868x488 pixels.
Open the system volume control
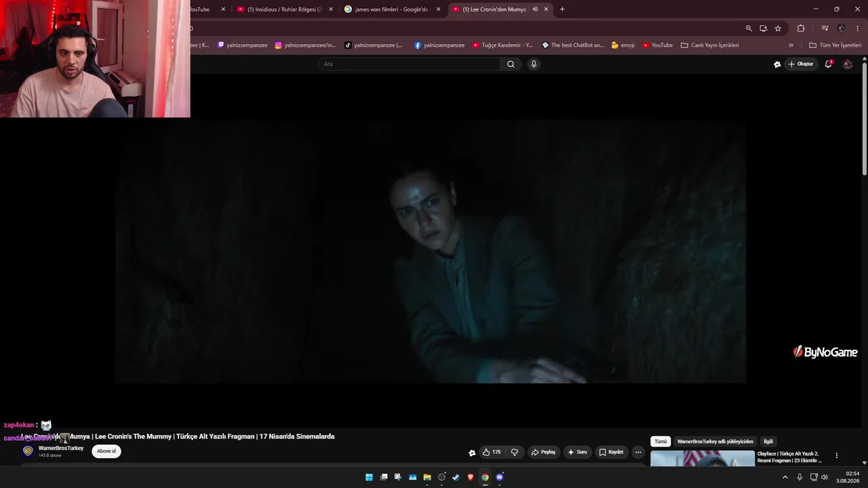click(825, 477)
